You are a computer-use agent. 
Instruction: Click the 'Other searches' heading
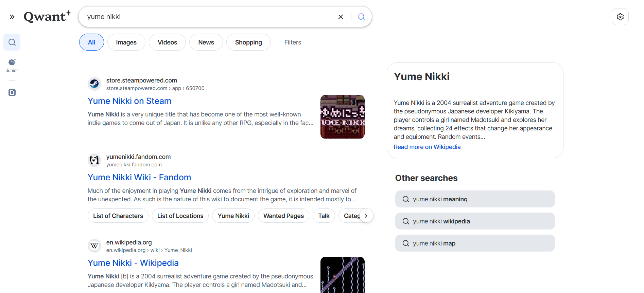click(426, 178)
